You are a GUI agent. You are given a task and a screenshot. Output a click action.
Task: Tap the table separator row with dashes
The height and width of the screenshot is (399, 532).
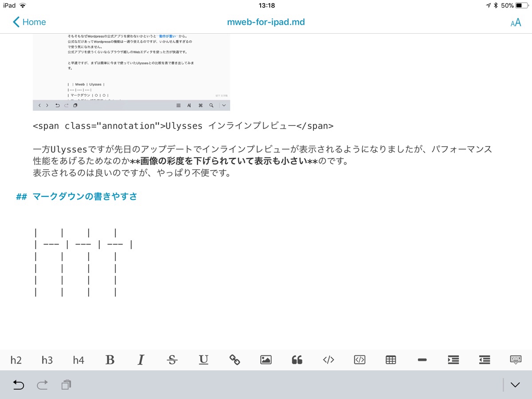[83, 244]
